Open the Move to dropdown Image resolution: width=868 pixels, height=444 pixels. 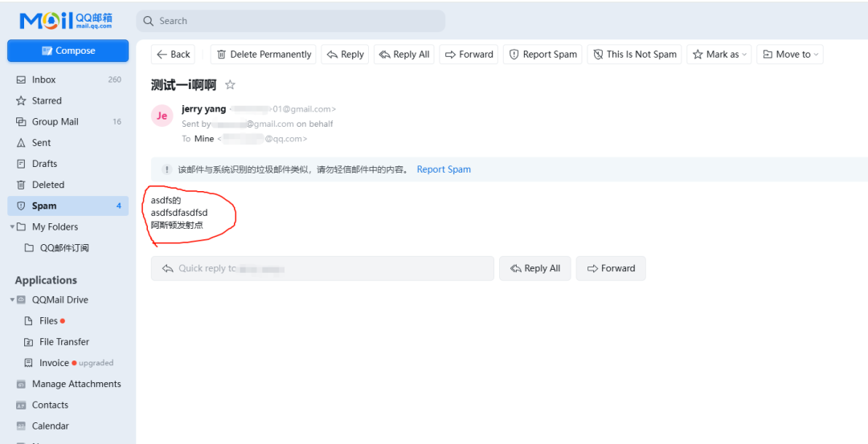tap(790, 55)
